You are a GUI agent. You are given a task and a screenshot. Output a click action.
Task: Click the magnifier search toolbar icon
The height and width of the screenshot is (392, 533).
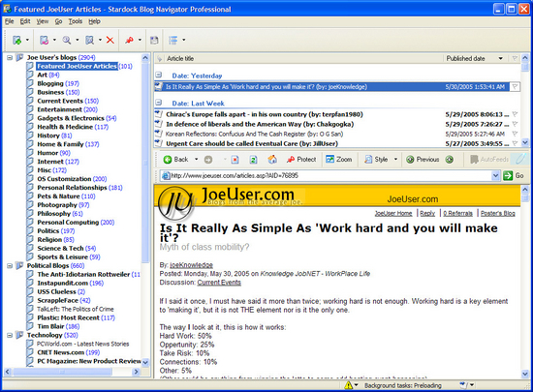coord(67,40)
